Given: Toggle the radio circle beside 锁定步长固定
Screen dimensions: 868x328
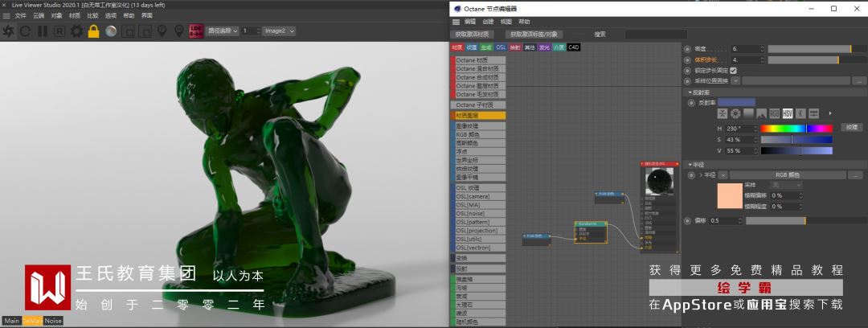Looking at the screenshot, I should point(688,71).
